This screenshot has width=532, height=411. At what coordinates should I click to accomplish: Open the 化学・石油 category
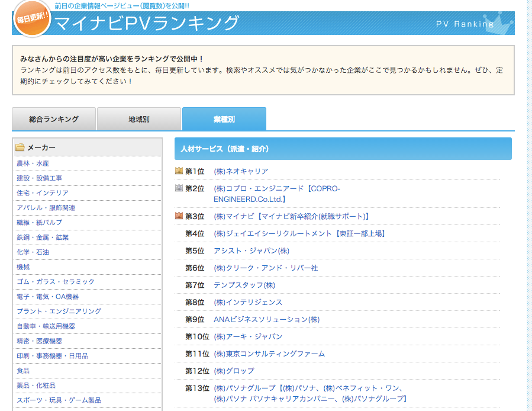pyautogui.click(x=33, y=252)
